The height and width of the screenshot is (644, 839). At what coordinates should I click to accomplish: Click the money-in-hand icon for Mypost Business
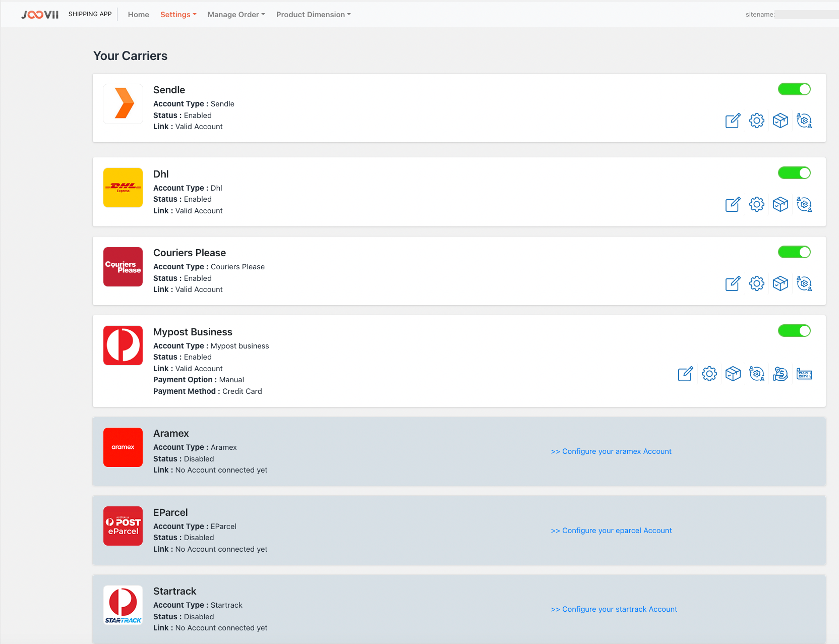780,374
